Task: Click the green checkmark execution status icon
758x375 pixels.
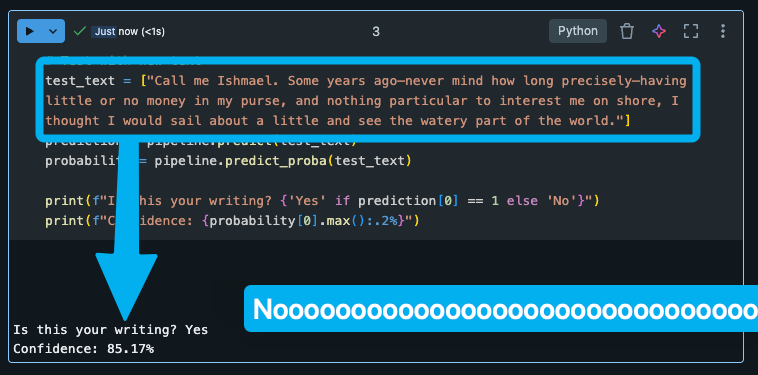Action: point(79,31)
